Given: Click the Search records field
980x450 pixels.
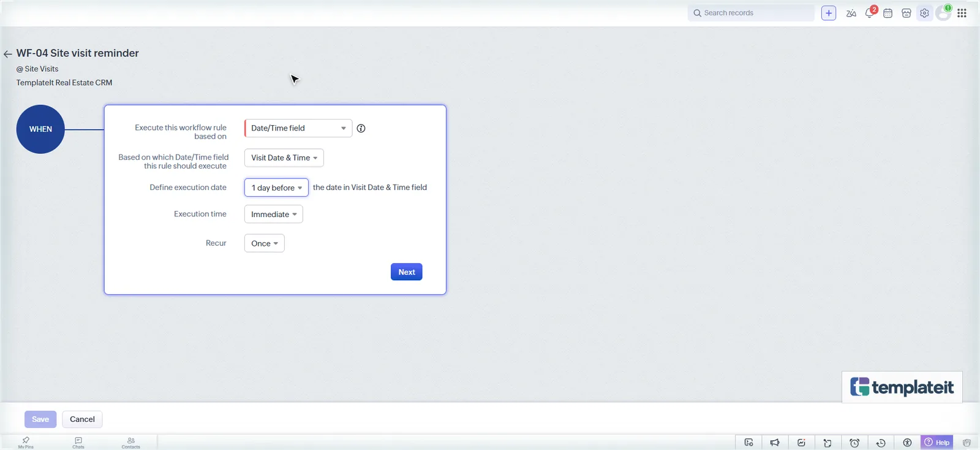Looking at the screenshot, I should coord(752,13).
